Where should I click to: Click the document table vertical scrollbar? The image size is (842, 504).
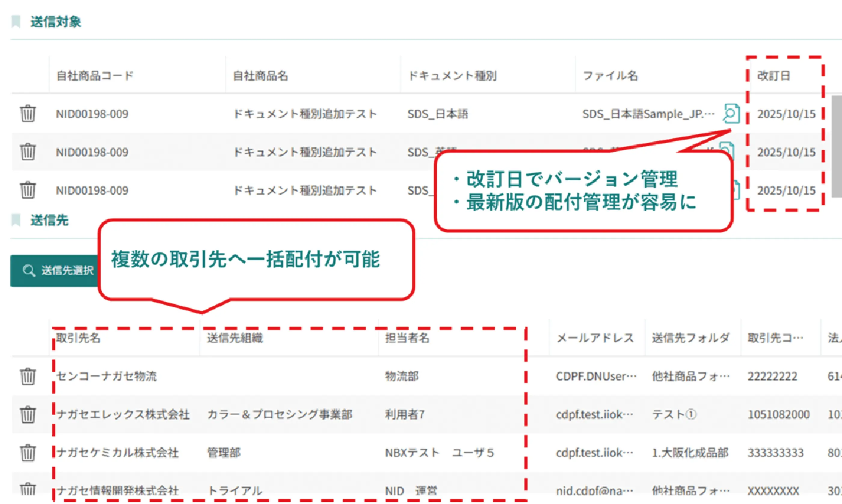click(x=836, y=146)
